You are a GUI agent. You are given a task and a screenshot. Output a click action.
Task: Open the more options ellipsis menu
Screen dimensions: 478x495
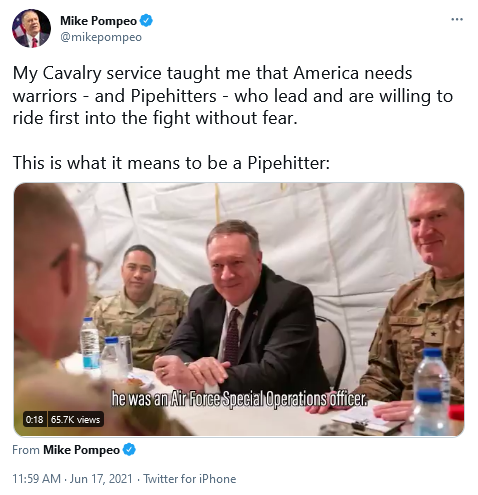coord(457,19)
